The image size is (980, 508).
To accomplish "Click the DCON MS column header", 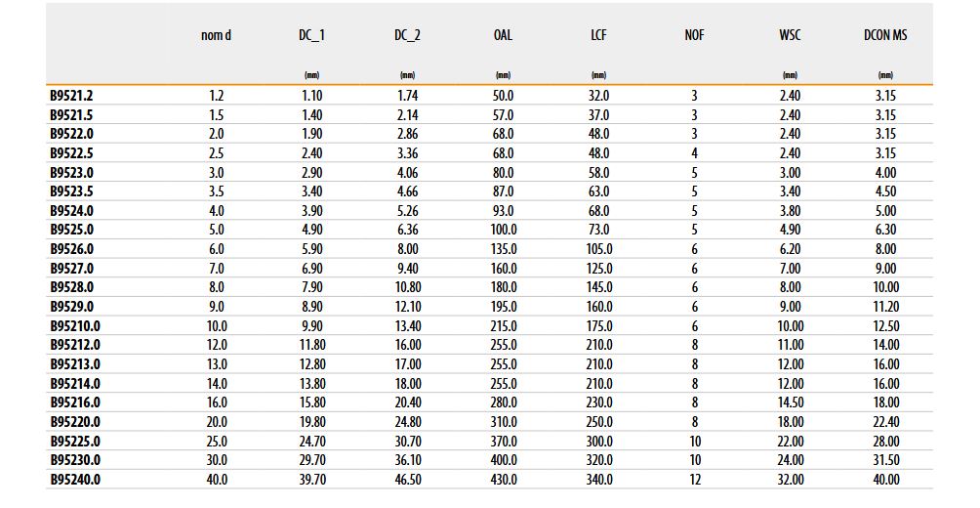I will tap(885, 35).
